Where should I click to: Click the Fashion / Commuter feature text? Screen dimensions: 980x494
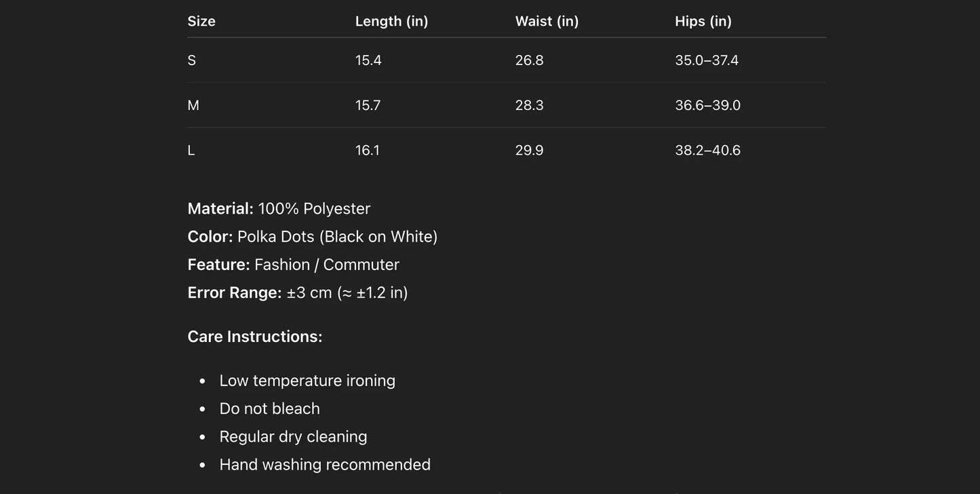click(326, 265)
